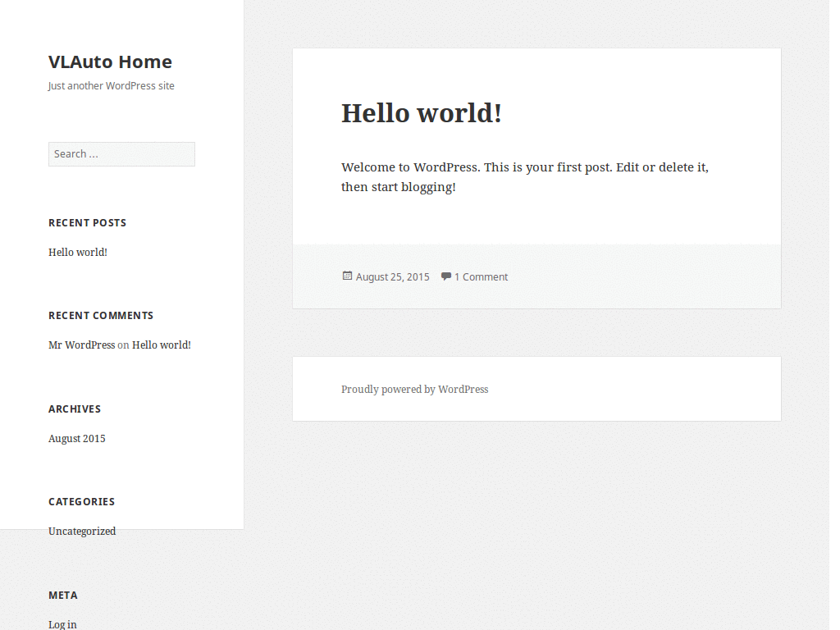Click the Just another WordPress site tagline
Image resolution: width=840 pixels, height=630 pixels.
[x=111, y=85]
